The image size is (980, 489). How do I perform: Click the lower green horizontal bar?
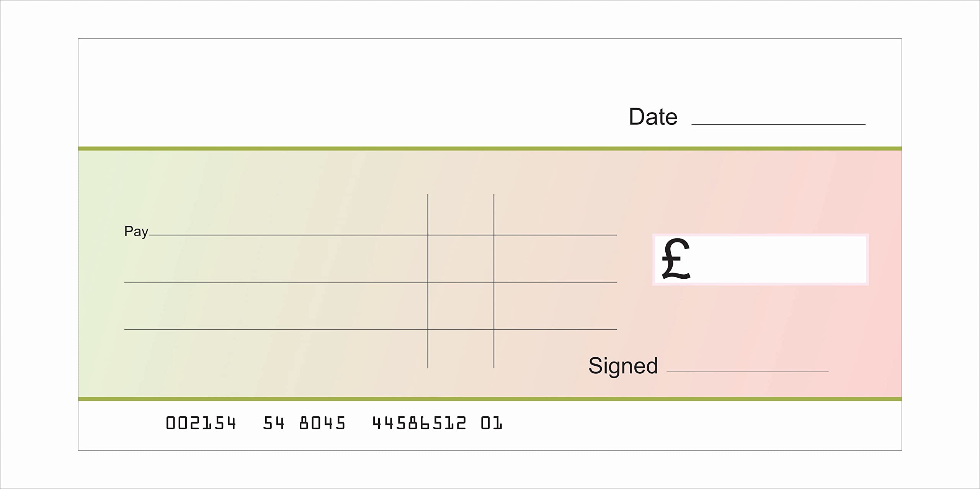(x=490, y=399)
